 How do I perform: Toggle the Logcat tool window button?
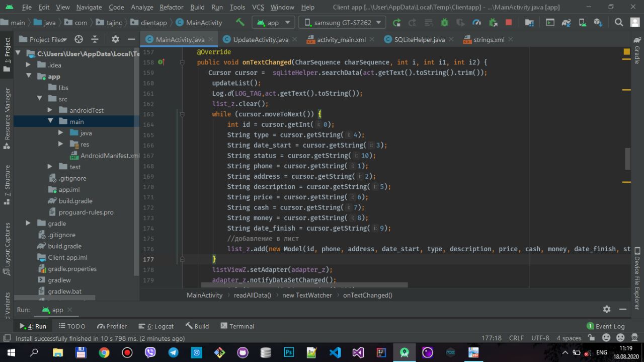click(x=156, y=326)
